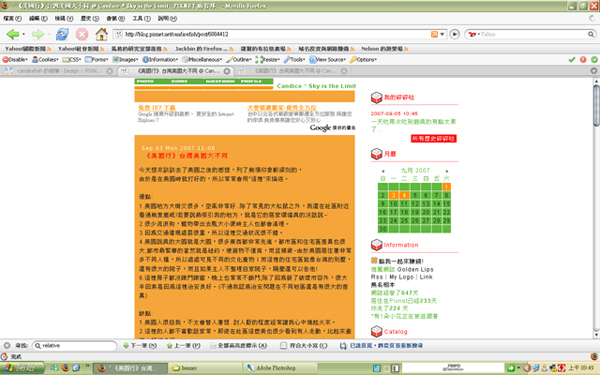Open the View (V) menu

(64, 18)
